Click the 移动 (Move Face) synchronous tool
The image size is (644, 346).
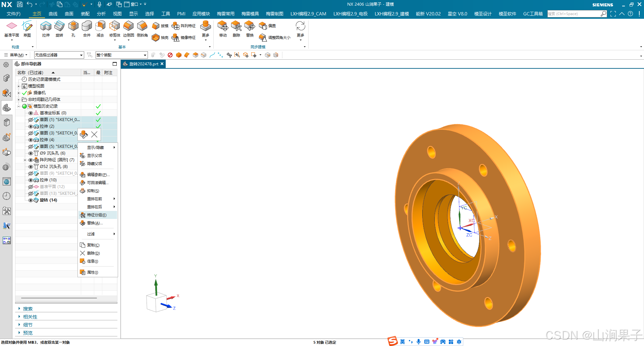[223, 29]
